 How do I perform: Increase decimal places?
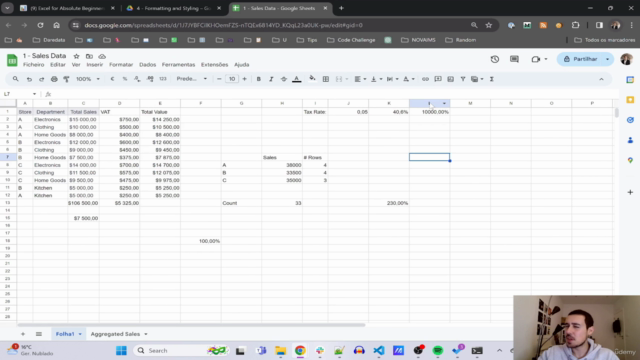click(150, 79)
